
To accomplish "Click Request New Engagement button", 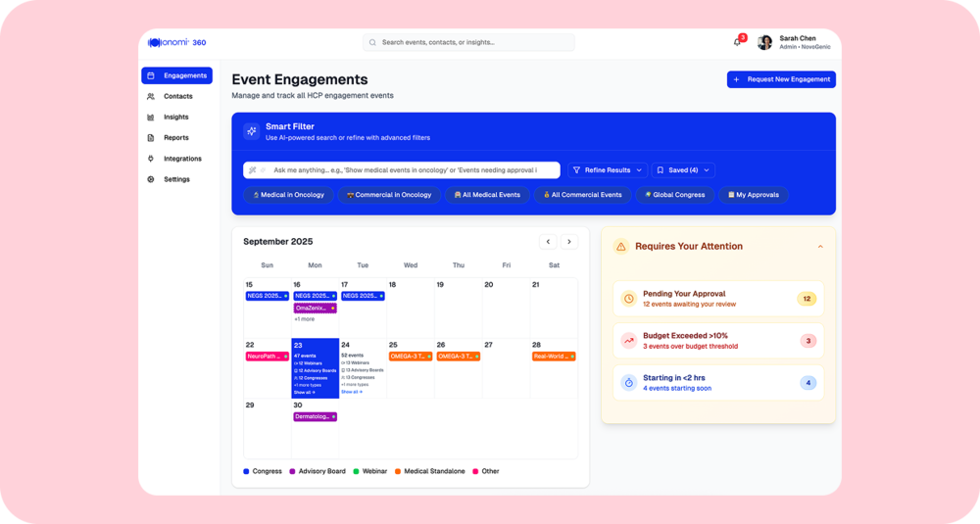I will tap(781, 79).
